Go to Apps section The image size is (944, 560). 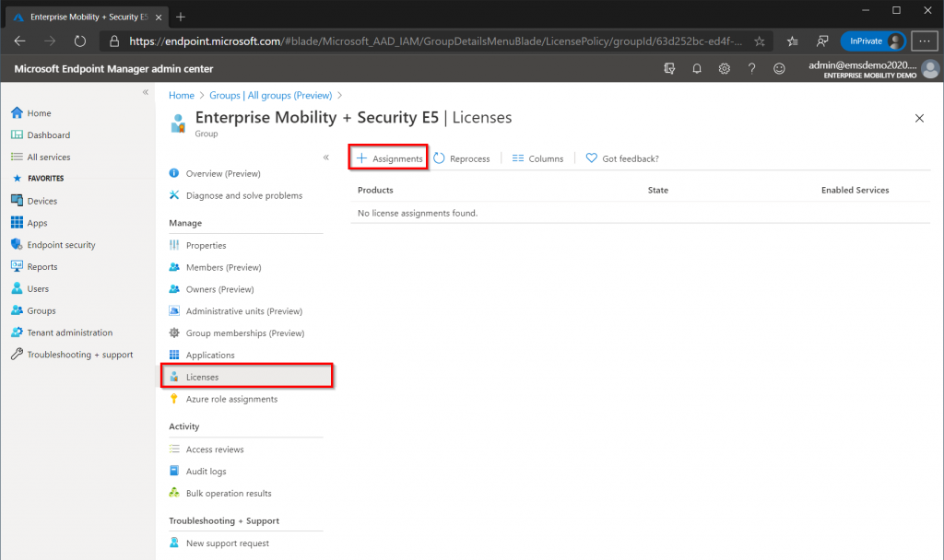tap(29, 223)
